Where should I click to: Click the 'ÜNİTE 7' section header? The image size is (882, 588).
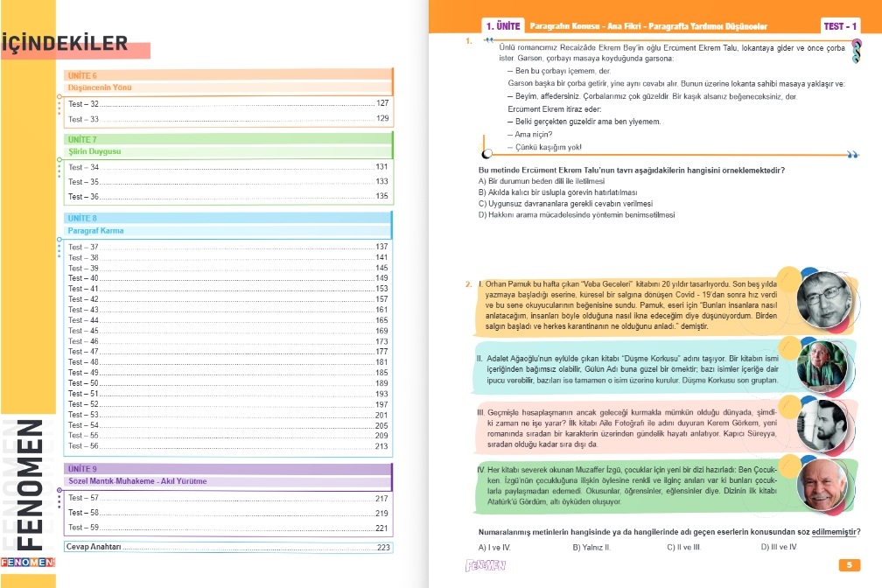tap(227, 139)
